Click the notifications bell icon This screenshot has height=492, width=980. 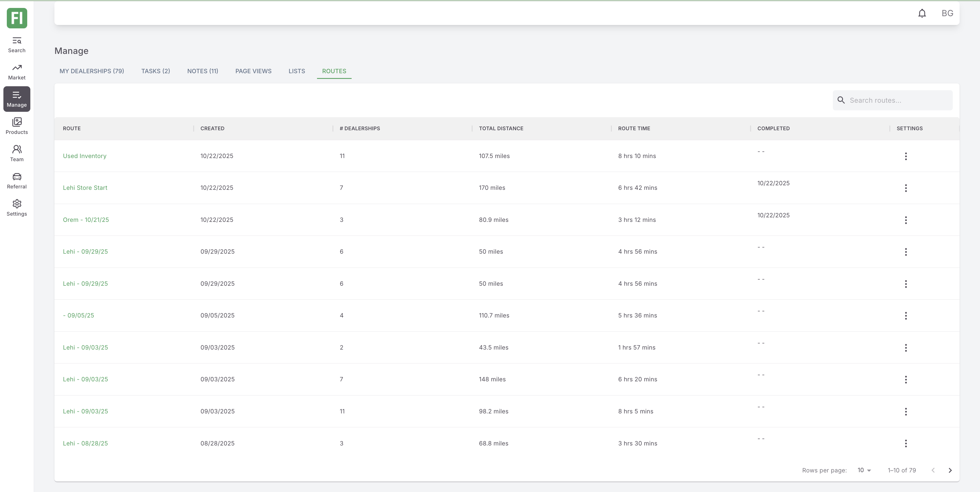tap(922, 13)
